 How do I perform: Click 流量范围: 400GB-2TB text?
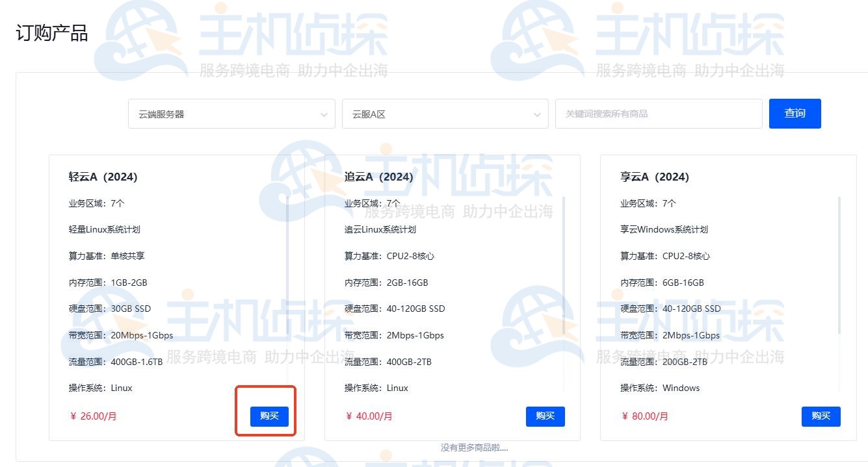click(x=388, y=362)
